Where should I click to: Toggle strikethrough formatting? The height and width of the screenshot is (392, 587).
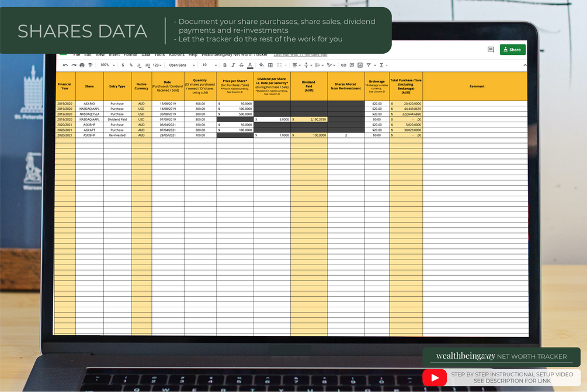pos(241,65)
